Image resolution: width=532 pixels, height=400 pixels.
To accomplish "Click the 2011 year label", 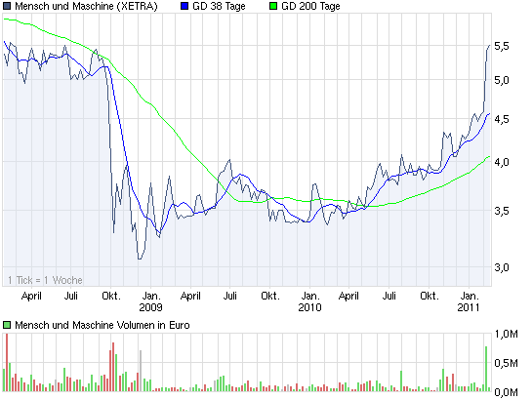I will point(469,307).
